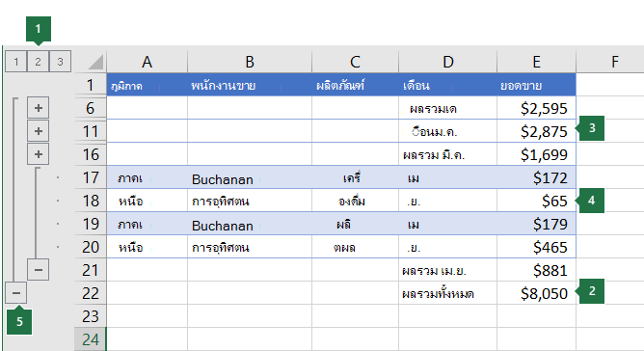Collapse the entire outline at row 22

pos(16,292)
